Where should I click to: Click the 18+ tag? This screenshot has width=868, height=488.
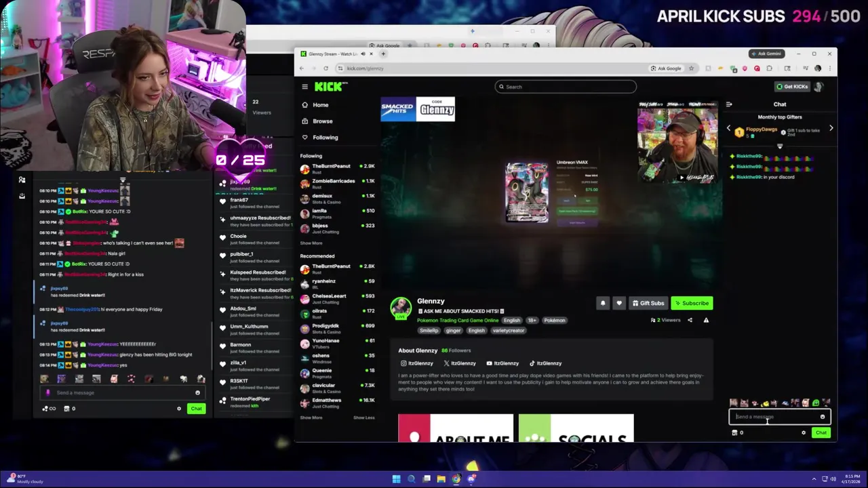tap(531, 320)
